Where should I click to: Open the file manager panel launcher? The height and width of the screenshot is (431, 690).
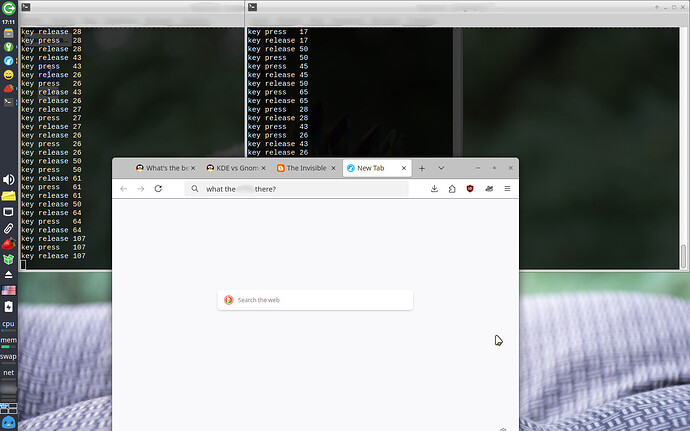click(8, 33)
